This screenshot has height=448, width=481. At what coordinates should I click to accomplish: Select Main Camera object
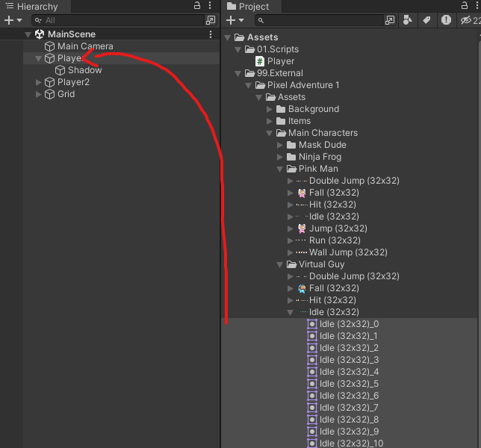[x=85, y=46]
